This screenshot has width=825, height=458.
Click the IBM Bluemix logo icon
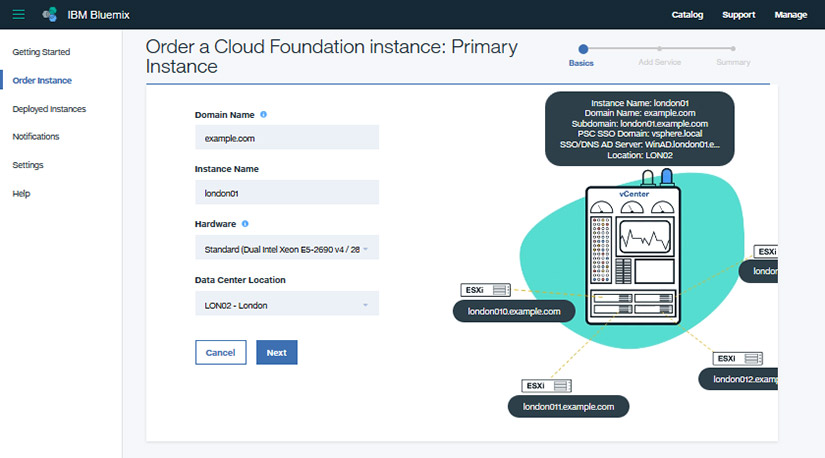coord(49,15)
